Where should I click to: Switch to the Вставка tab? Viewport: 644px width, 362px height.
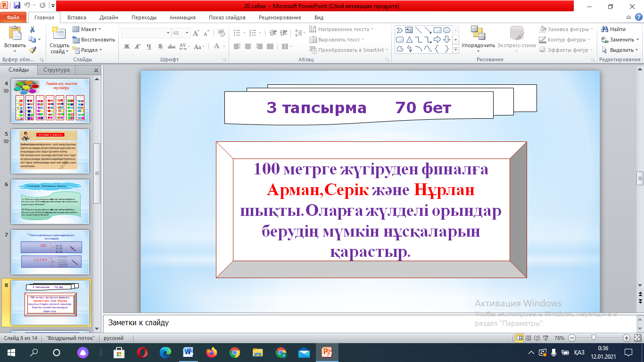pyautogui.click(x=77, y=17)
